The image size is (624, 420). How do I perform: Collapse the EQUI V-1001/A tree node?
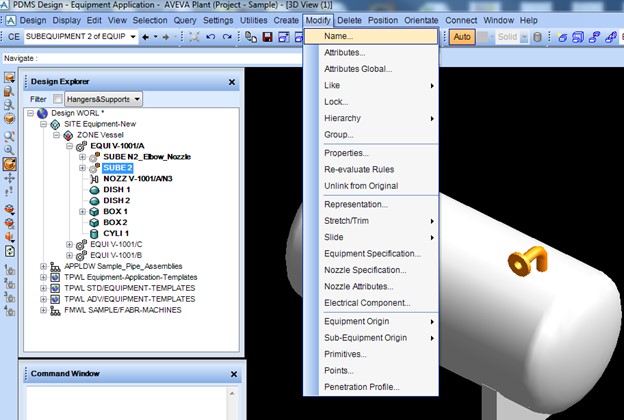[69, 146]
